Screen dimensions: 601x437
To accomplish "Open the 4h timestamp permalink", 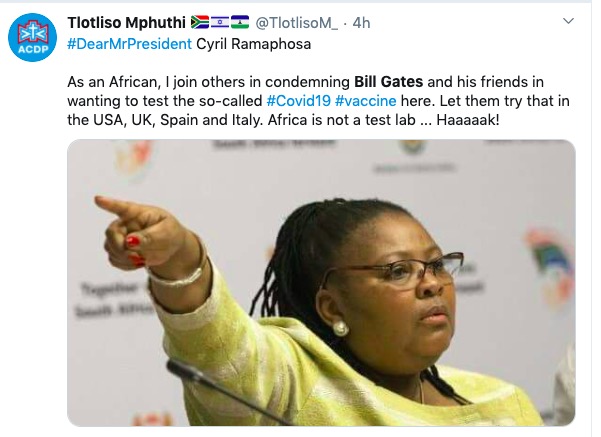I will click(361, 23).
